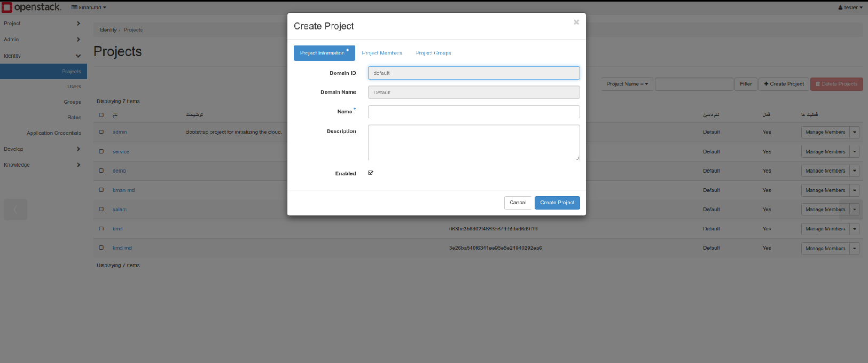
Task: Select the salam project checkbox
Action: pos(101,209)
